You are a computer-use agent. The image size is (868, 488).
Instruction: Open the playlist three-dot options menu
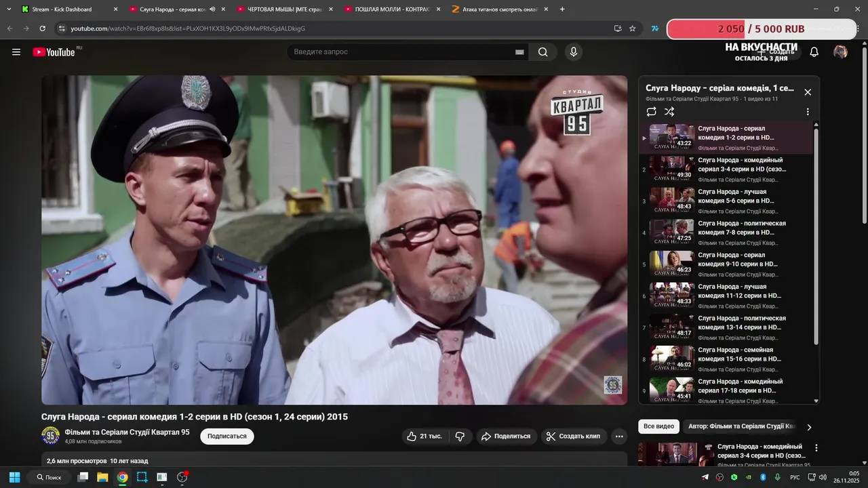pos(808,112)
